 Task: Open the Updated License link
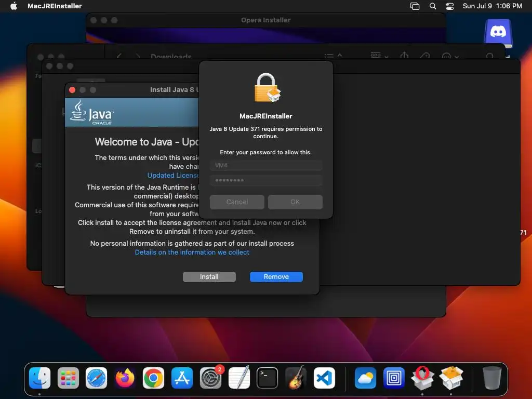pyautogui.click(x=172, y=176)
